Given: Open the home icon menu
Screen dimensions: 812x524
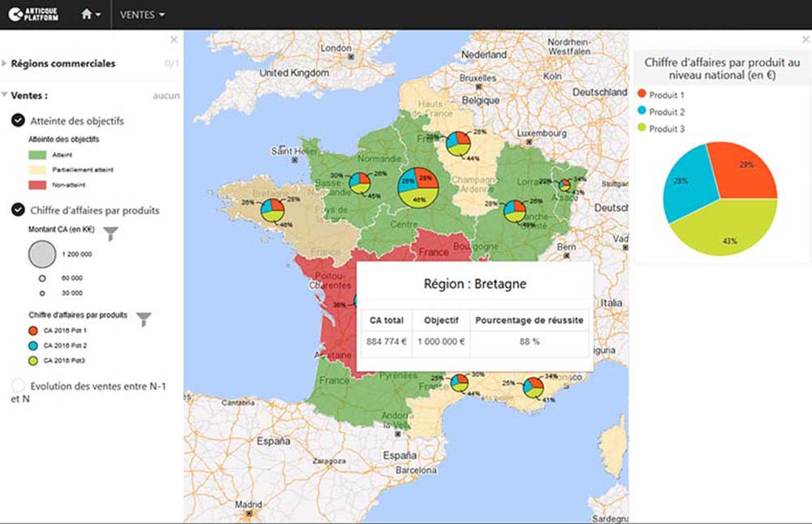Looking at the screenshot, I should point(91,15).
